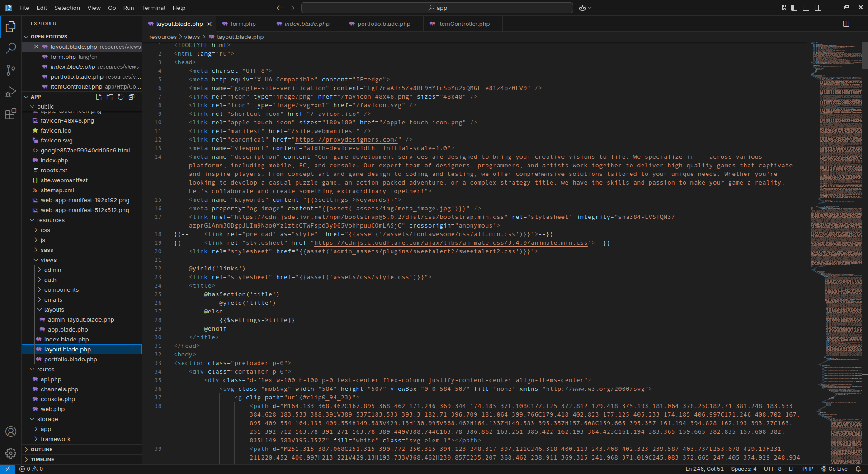Click the app search box in title bar
The image size is (868, 474).
pyautogui.click(x=437, y=8)
